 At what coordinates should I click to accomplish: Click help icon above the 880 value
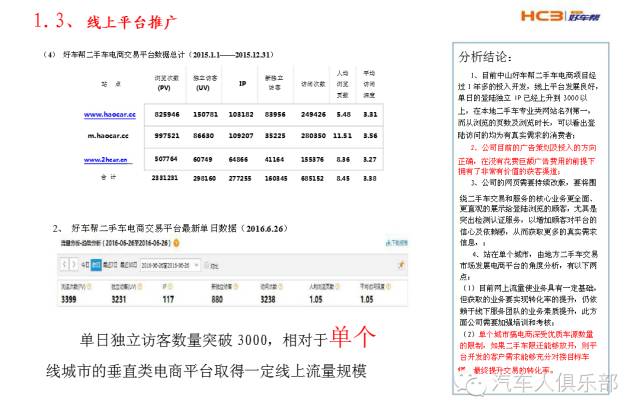click(x=236, y=287)
